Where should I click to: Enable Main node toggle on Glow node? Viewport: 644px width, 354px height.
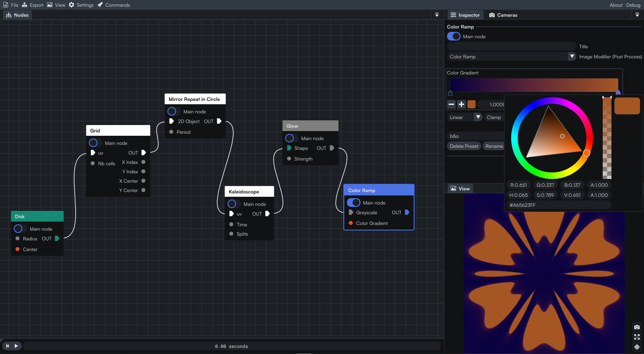click(x=291, y=138)
